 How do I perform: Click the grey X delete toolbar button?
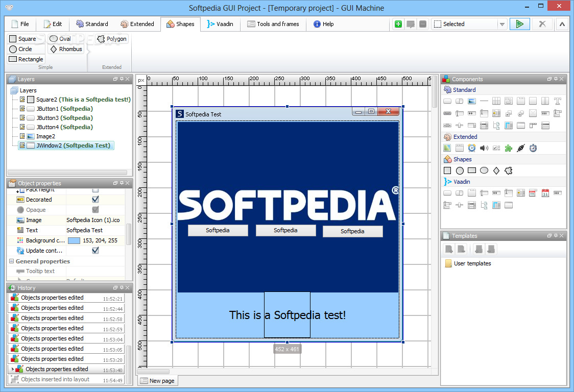(542, 24)
